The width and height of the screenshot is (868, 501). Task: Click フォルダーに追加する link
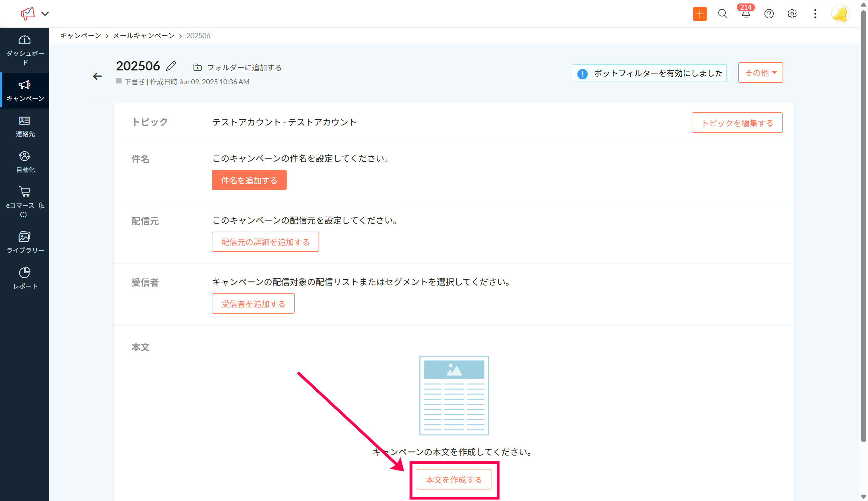(x=244, y=68)
